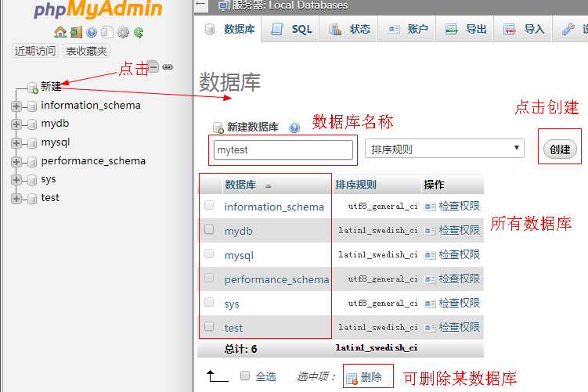Switch to the 导出 tab

coord(465,29)
